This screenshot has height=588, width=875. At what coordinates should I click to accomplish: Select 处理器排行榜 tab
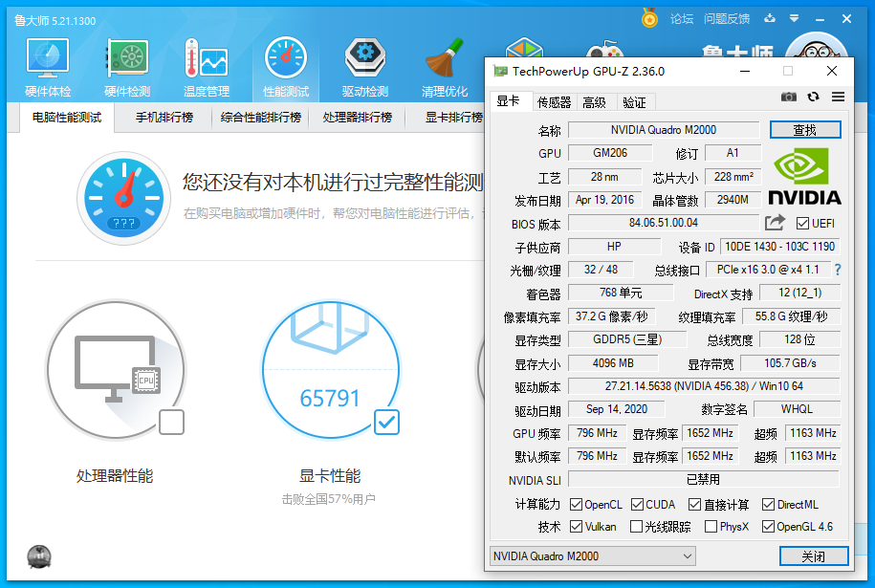pyautogui.click(x=357, y=118)
